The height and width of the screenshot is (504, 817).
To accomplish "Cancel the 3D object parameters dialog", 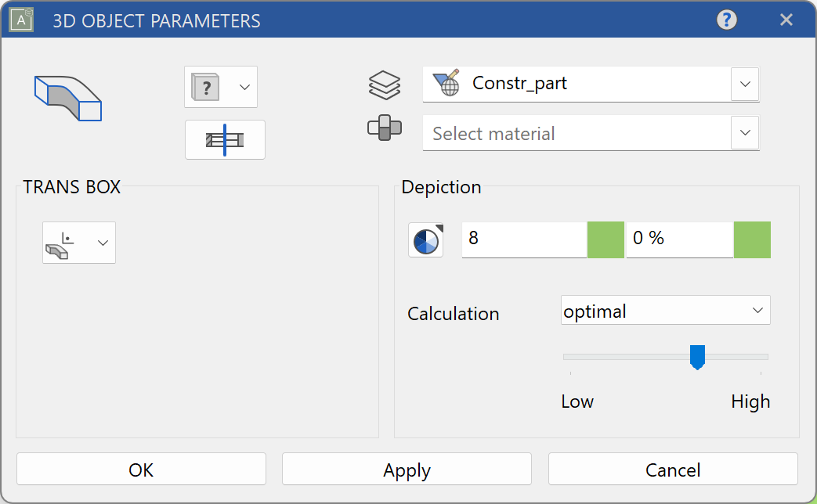I will [673, 469].
